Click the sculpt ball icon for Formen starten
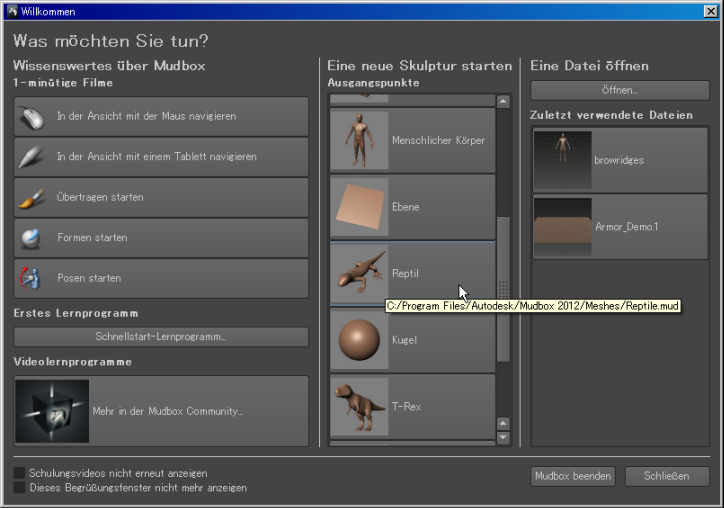Screen dimensions: 724x508 coord(30,238)
